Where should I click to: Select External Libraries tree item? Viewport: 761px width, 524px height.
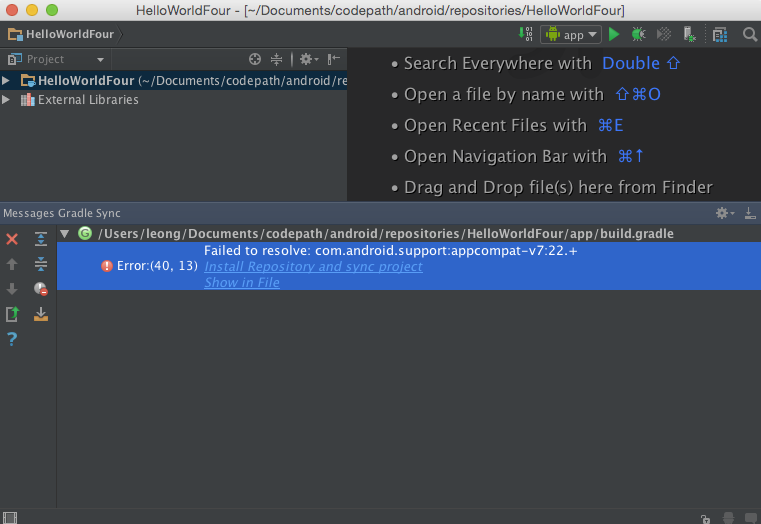[88, 99]
